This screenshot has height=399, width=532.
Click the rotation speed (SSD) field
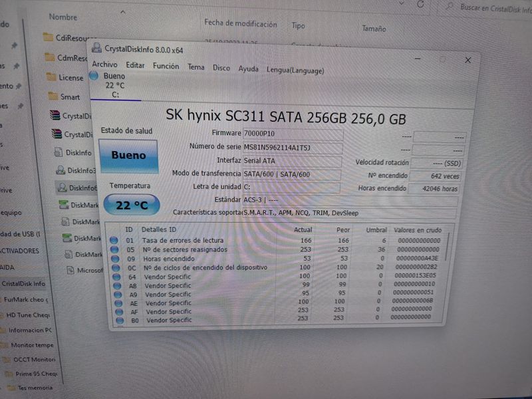[437, 163]
